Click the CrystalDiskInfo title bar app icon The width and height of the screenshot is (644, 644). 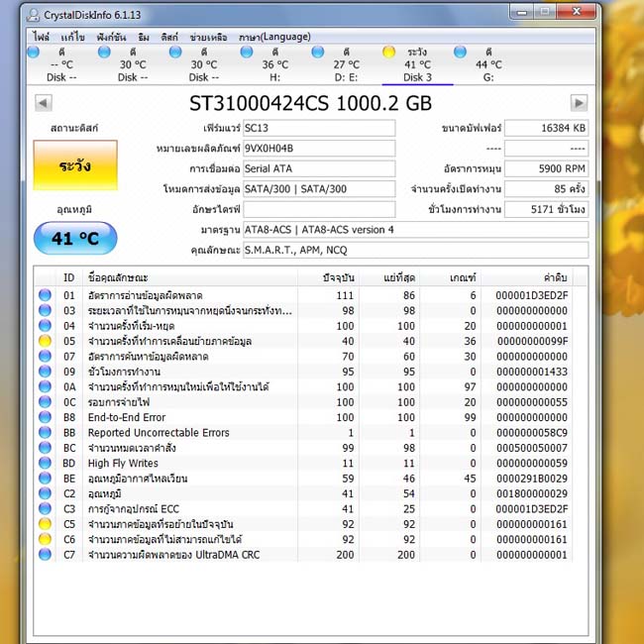pyautogui.click(x=34, y=15)
